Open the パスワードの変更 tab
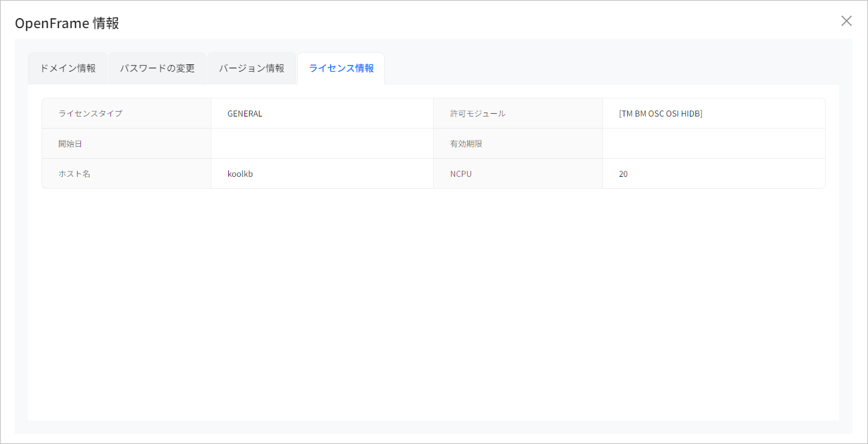This screenshot has width=868, height=444. (157, 68)
